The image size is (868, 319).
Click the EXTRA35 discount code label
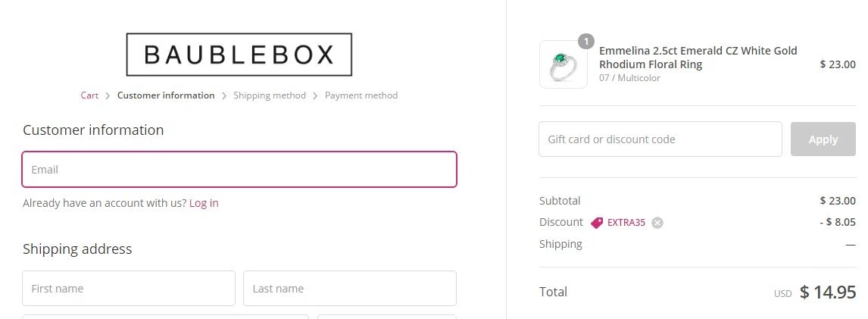[x=626, y=223]
